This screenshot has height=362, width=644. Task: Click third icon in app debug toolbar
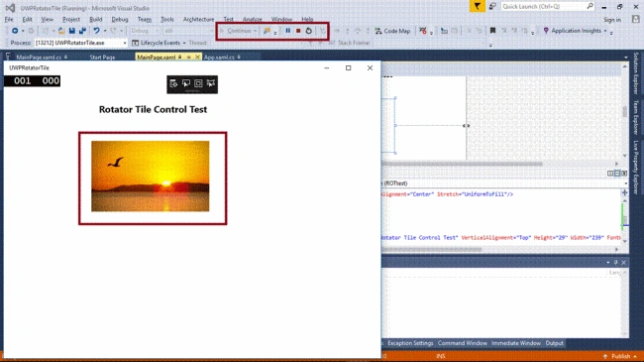[x=198, y=83]
